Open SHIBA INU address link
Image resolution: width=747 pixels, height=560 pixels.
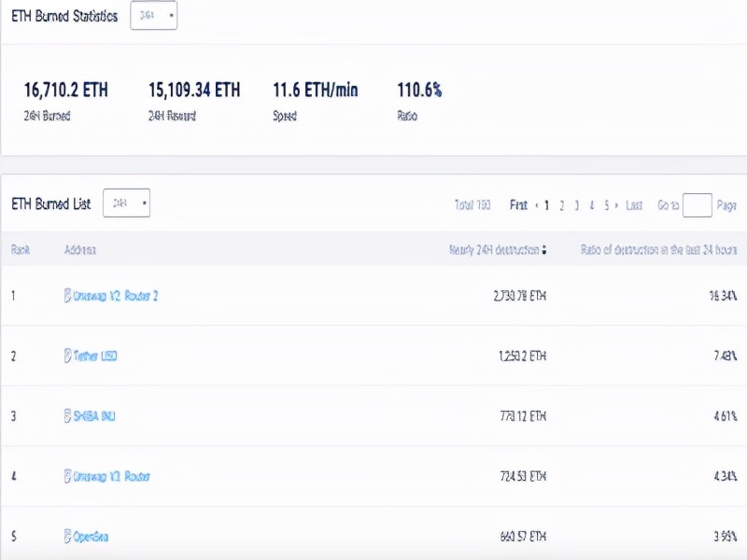pos(94,416)
